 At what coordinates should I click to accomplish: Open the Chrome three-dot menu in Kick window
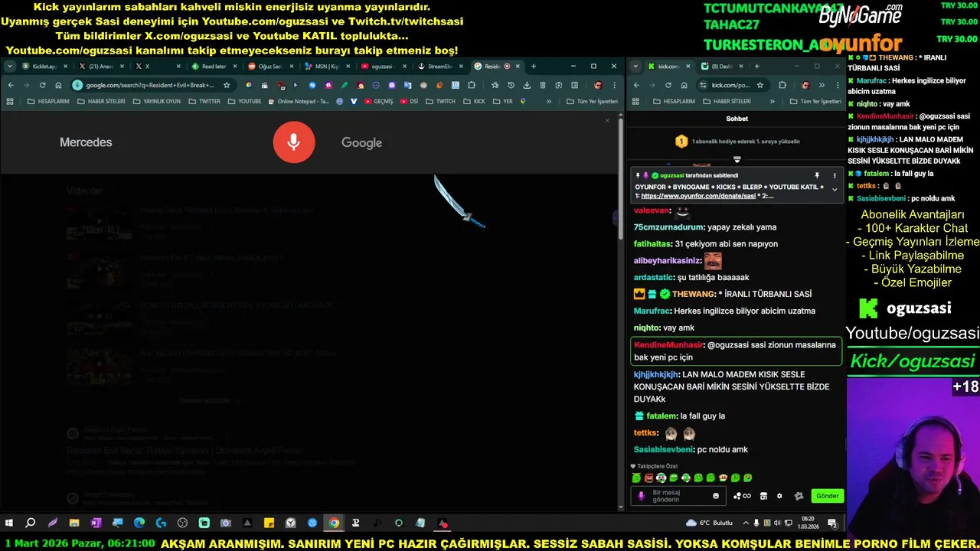pyautogui.click(x=838, y=85)
